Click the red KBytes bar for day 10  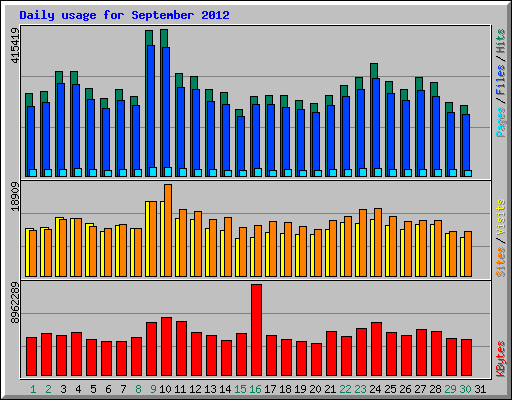[x=166, y=346]
